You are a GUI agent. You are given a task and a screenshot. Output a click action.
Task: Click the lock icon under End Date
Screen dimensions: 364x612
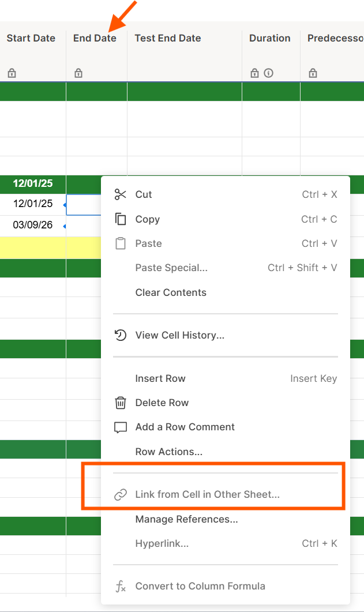point(78,73)
